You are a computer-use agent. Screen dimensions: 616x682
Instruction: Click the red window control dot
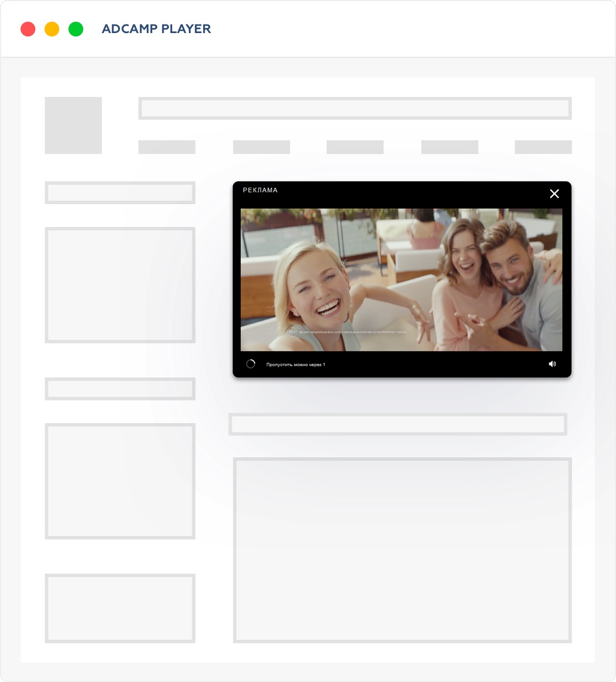(28, 29)
